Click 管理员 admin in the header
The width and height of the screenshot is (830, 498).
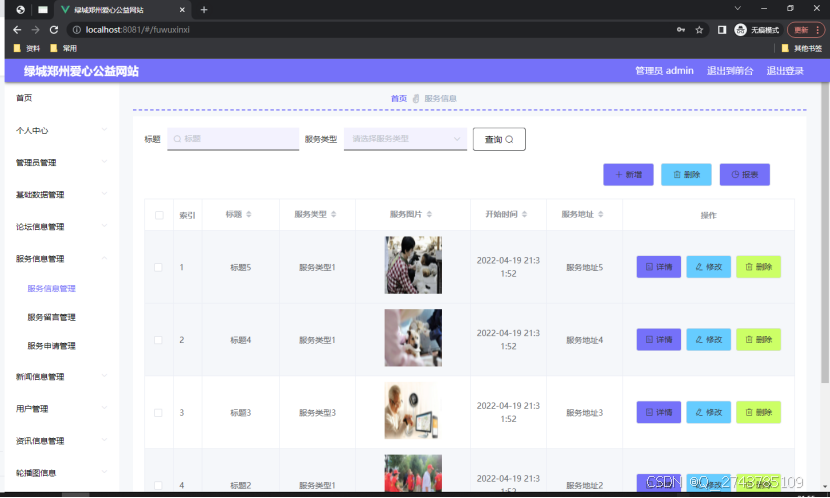(x=664, y=70)
